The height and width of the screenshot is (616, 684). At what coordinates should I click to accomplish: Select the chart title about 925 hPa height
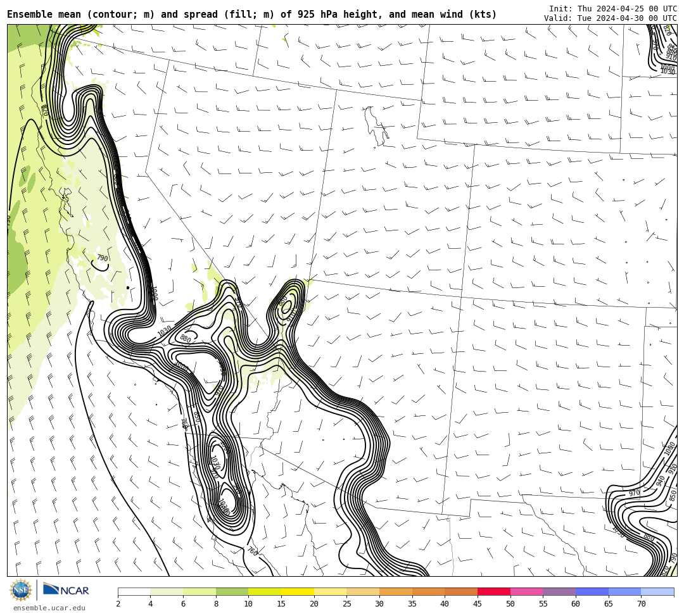click(251, 15)
